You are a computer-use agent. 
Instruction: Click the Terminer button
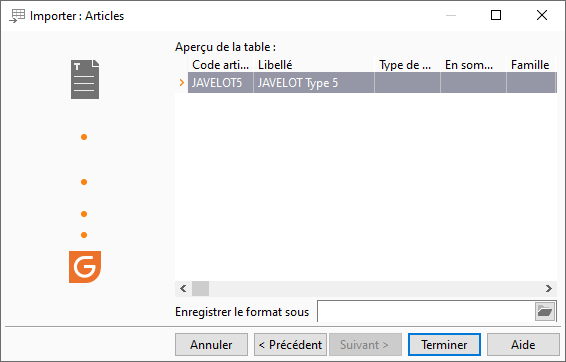(444, 345)
